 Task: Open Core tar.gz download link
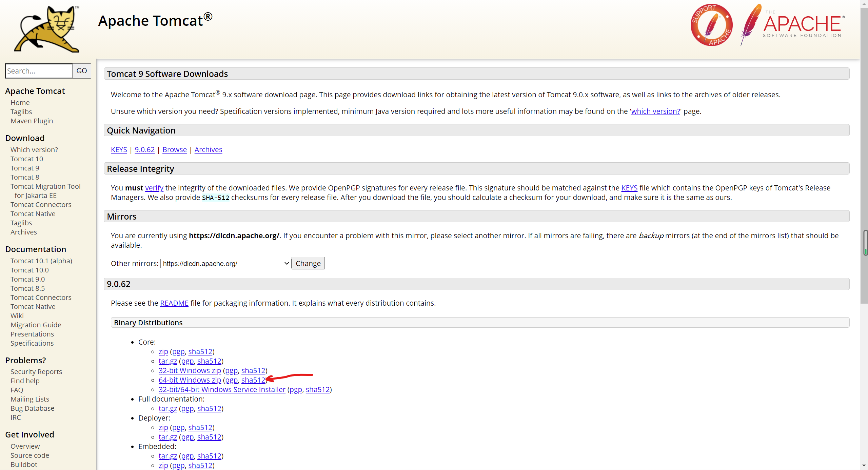tap(167, 361)
